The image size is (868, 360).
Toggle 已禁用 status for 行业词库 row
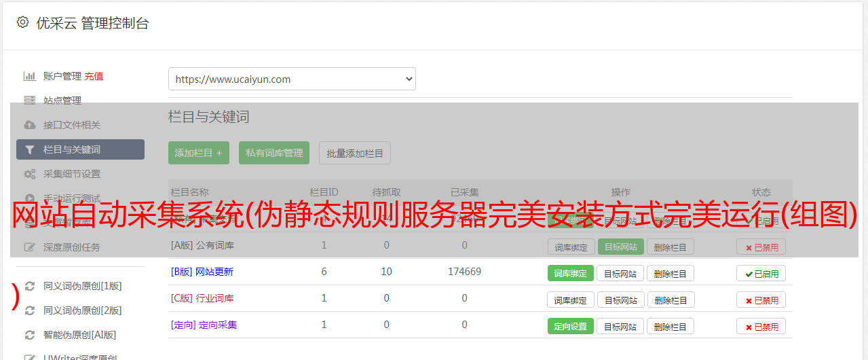tap(761, 300)
